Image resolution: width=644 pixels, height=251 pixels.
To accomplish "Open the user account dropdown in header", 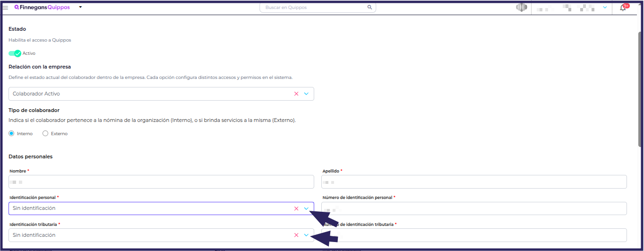I will pyautogui.click(x=605, y=8).
